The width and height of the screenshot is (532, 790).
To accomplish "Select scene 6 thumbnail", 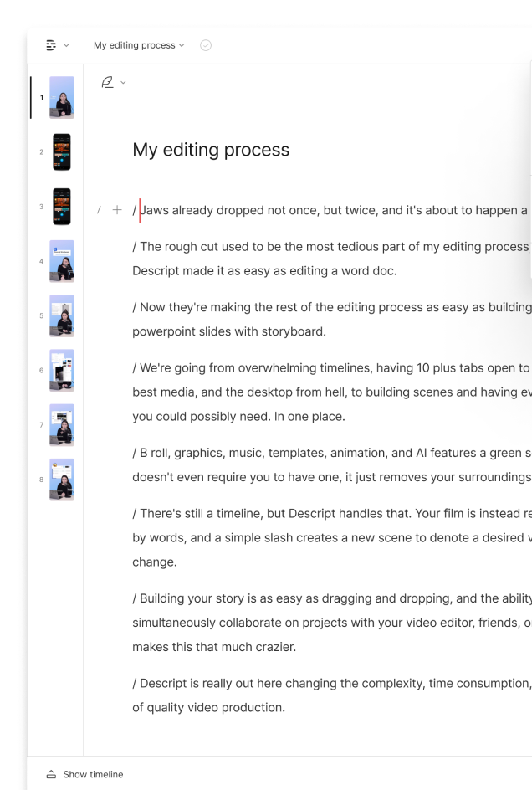I will pos(61,370).
